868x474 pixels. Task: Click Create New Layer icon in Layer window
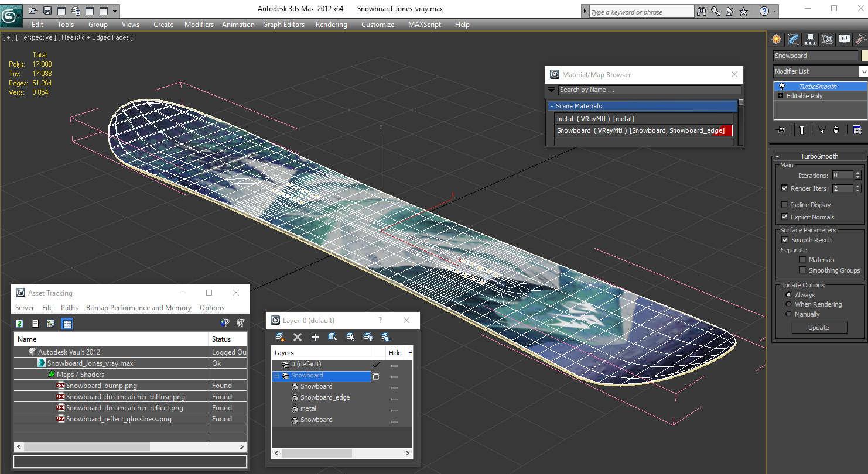pos(280,337)
